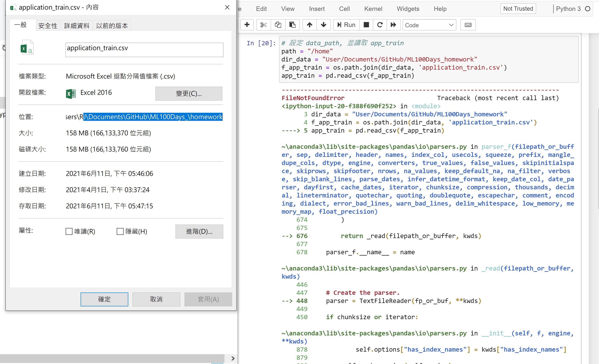Cancel the dialog with 取消
This screenshot has width=599, height=364.
[156, 299]
